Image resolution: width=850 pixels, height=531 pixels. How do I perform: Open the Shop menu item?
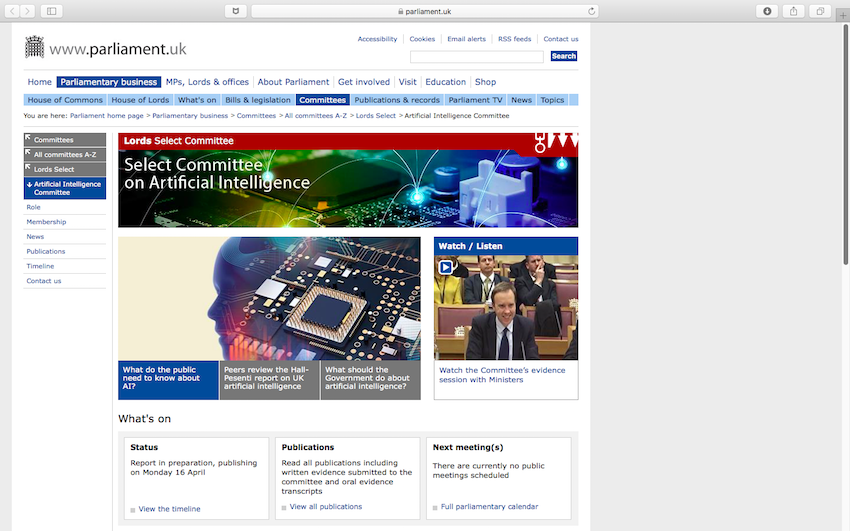[485, 82]
